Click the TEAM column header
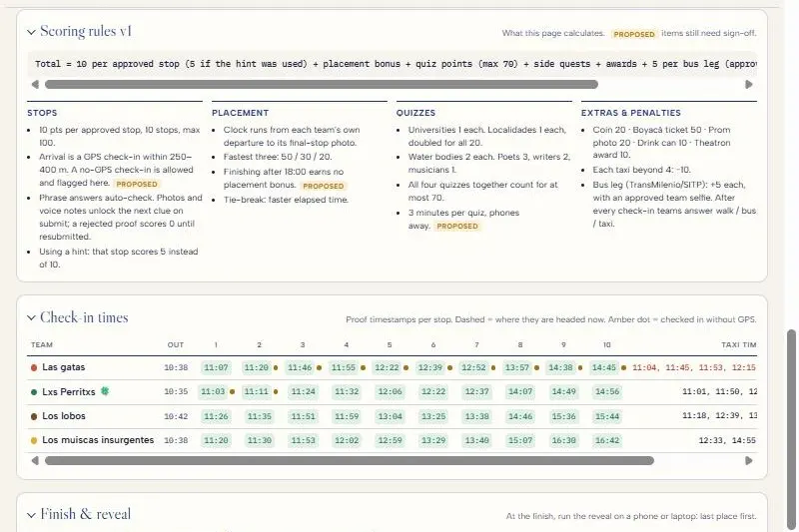 click(x=42, y=345)
